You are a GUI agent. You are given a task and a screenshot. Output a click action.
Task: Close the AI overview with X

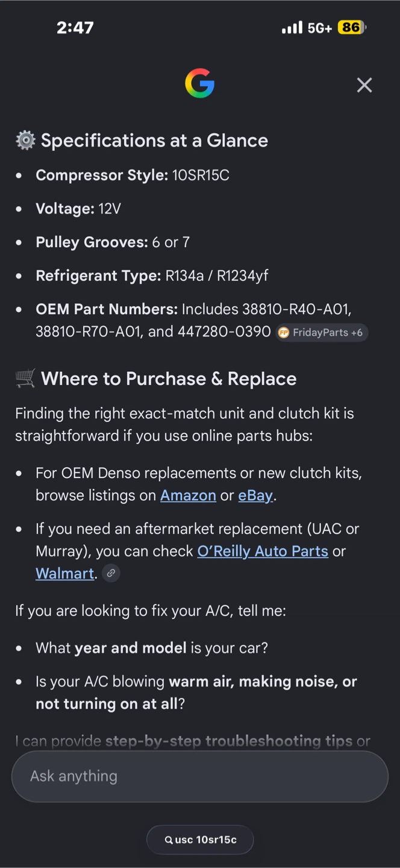tap(364, 85)
